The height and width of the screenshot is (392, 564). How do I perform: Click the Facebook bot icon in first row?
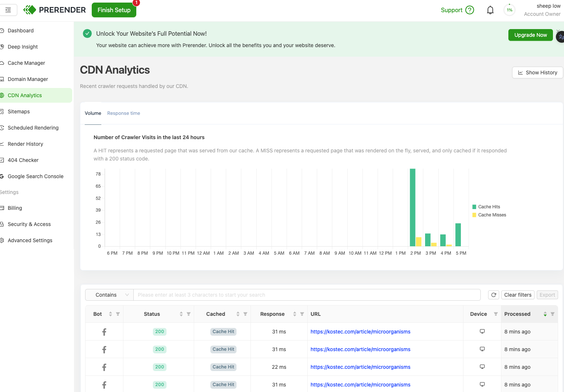[104, 331]
